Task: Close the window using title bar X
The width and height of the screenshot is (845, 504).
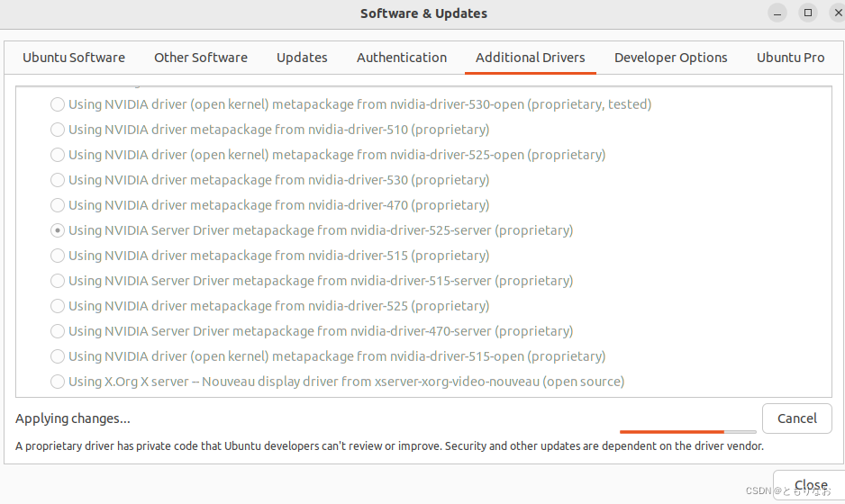Action: point(838,13)
